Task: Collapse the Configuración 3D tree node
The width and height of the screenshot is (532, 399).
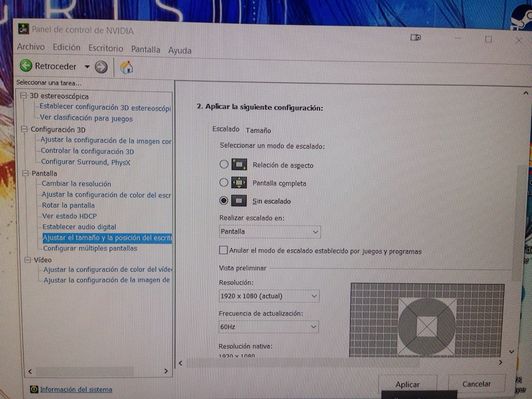Action: (25, 129)
